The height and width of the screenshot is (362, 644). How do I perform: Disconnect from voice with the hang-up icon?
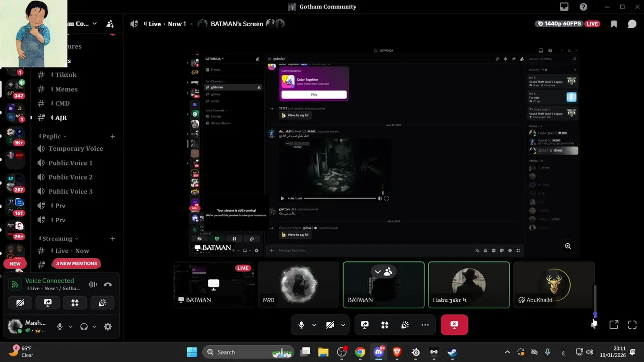pyautogui.click(x=108, y=285)
